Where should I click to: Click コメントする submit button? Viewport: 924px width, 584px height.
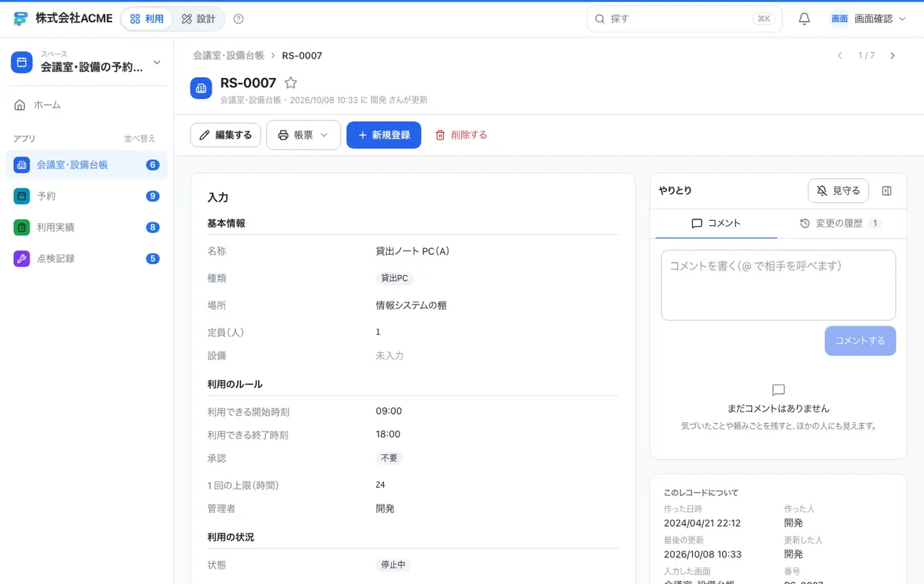860,341
